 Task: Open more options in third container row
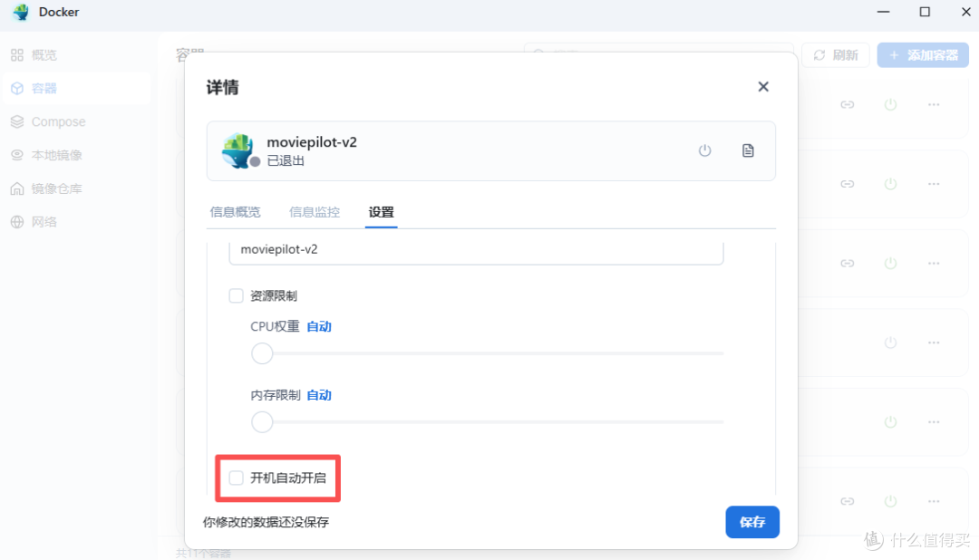pos(934,263)
